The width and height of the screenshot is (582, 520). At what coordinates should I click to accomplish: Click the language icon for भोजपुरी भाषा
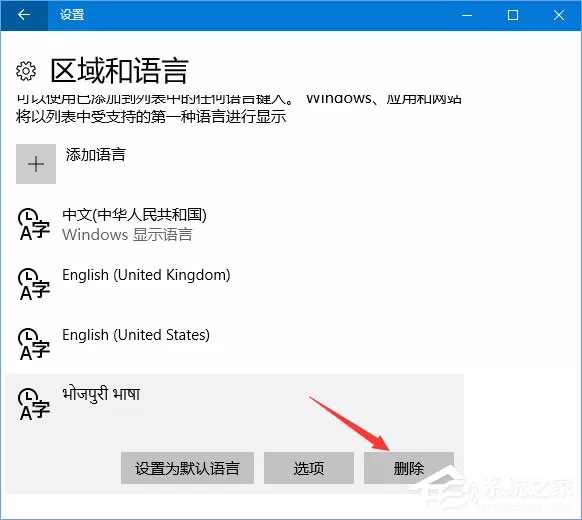click(x=34, y=404)
